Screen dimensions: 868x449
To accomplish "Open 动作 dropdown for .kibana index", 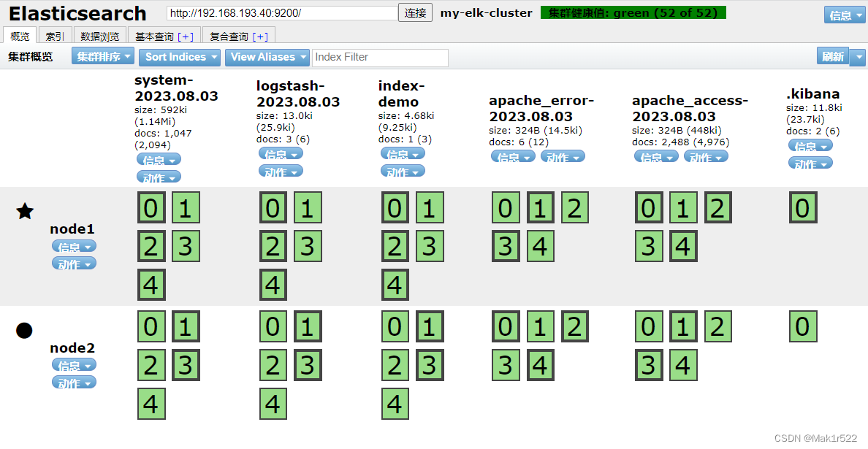I will pos(810,163).
